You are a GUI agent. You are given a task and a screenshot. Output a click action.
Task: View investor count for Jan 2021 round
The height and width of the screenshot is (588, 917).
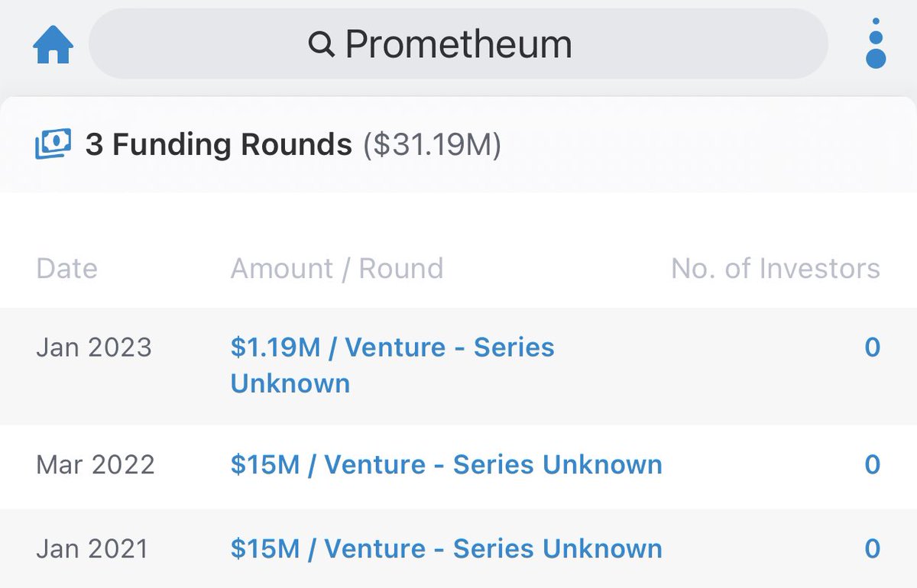tap(872, 549)
